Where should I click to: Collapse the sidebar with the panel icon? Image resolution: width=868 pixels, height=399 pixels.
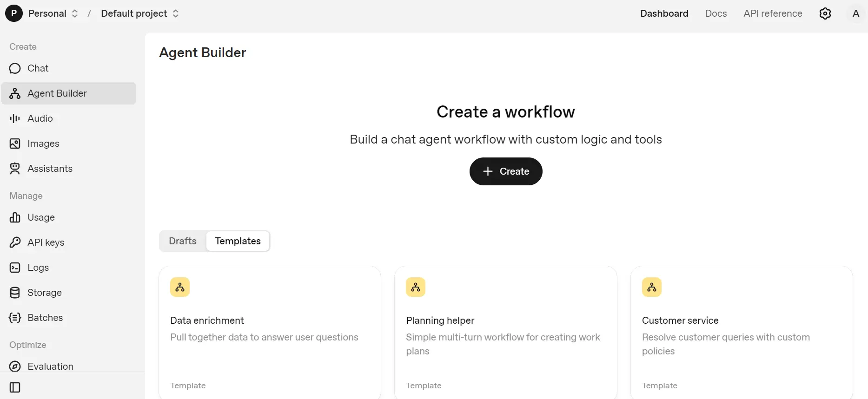pos(15,387)
